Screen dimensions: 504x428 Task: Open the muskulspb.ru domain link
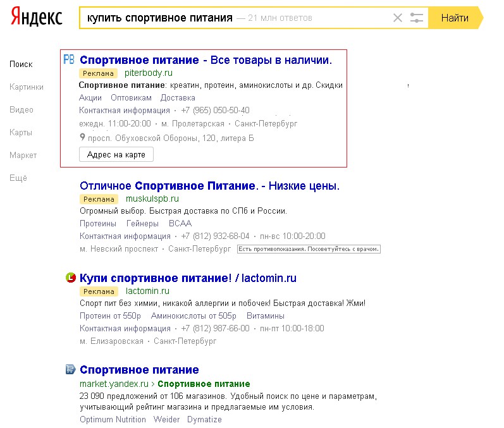(152, 199)
